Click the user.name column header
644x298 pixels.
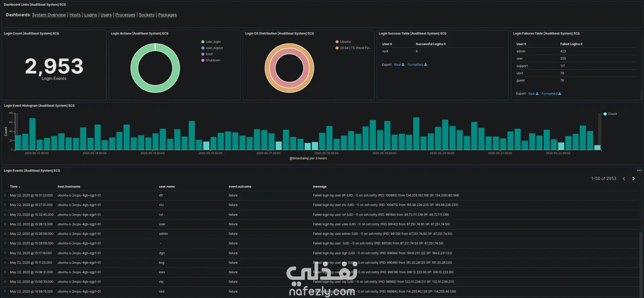[167, 187]
